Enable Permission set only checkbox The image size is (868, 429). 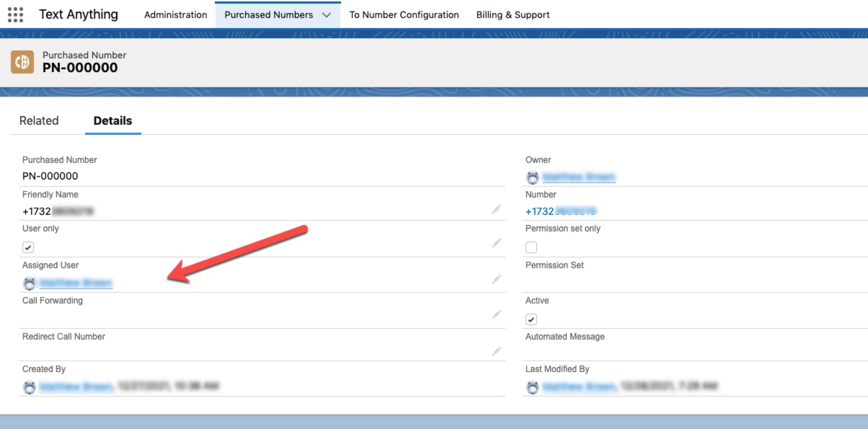click(x=531, y=247)
